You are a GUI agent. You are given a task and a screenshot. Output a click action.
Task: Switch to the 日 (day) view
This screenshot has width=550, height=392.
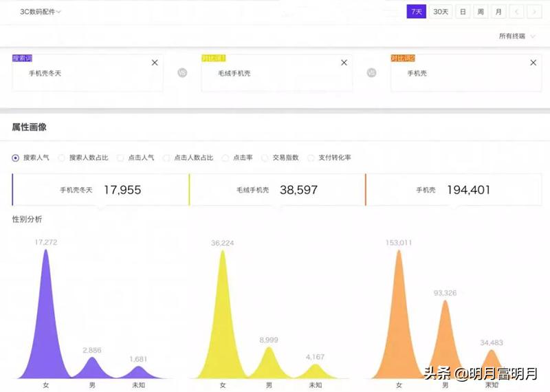click(463, 12)
